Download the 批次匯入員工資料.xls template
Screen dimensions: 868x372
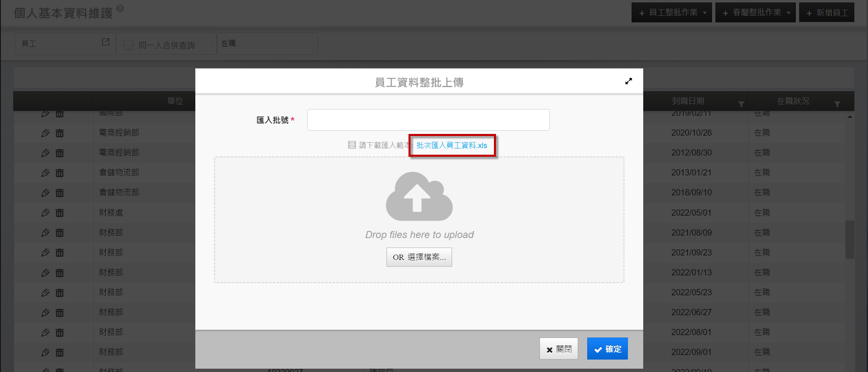[x=452, y=145]
